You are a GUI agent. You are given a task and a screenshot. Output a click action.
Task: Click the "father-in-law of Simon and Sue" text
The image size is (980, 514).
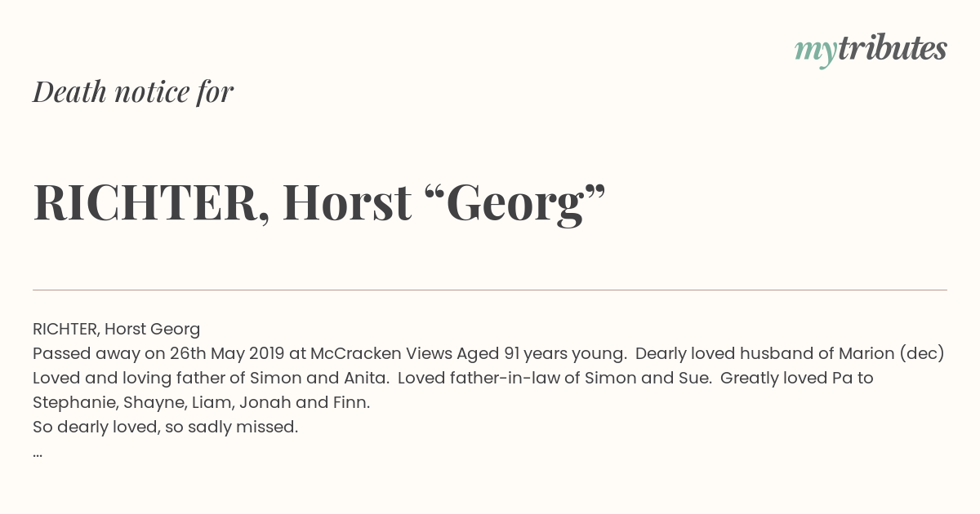tap(582, 378)
